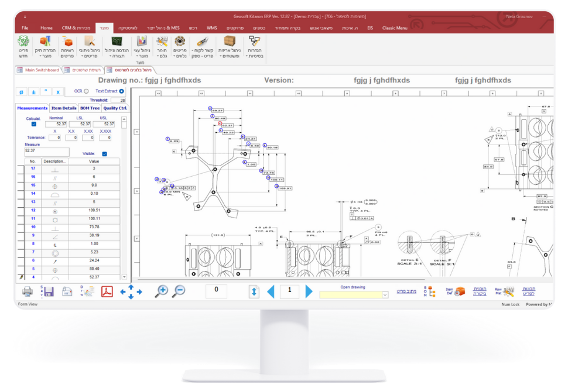Screen dimensions: 568x392
Task: Click the pencil edit marker on row 4
Action: [x=21, y=277]
